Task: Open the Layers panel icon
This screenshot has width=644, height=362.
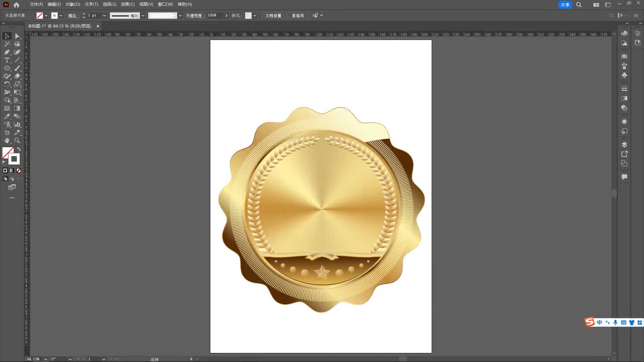Action: [x=624, y=145]
